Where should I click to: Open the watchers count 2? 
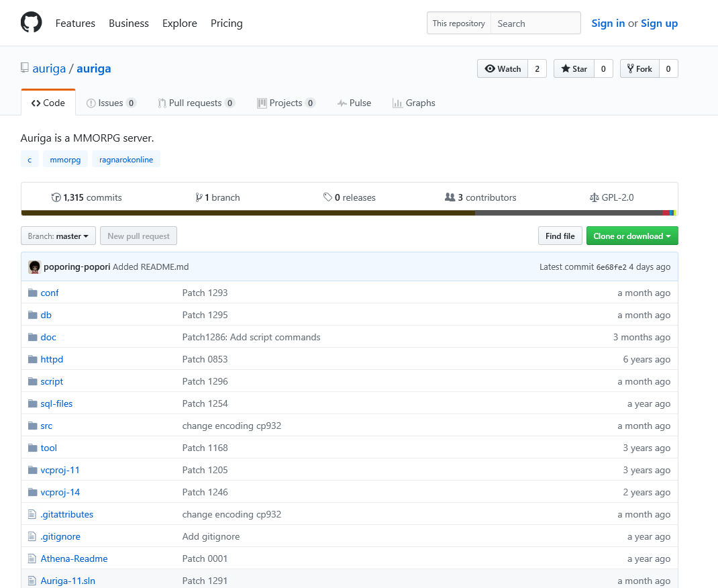point(537,68)
